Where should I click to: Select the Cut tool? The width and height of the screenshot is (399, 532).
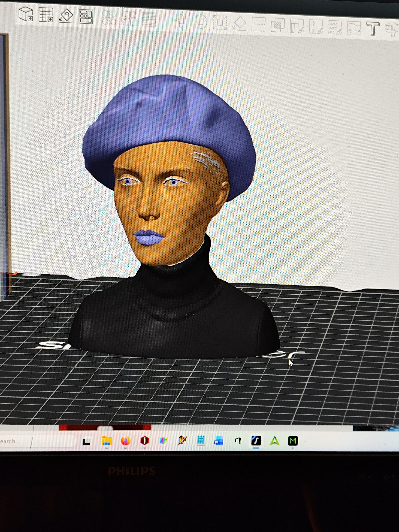click(258, 25)
